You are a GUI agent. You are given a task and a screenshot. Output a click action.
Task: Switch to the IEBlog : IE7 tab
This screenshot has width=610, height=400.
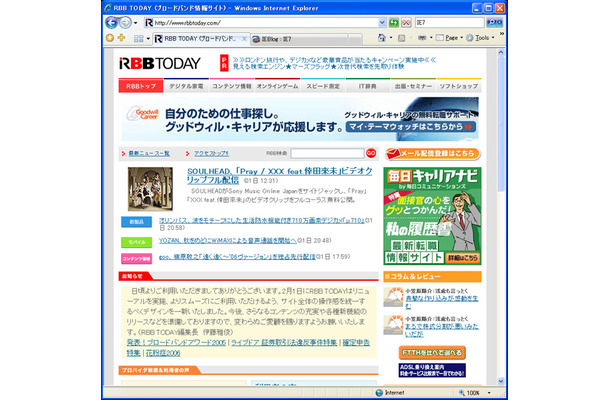pyautogui.click(x=299, y=39)
